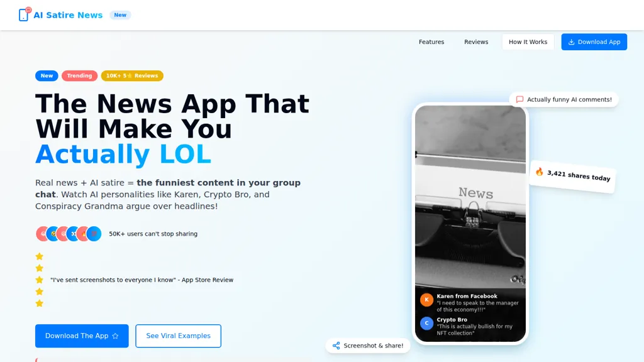The image size is (644, 362).
Task: Click the top star in the rating column
Action: click(x=40, y=256)
